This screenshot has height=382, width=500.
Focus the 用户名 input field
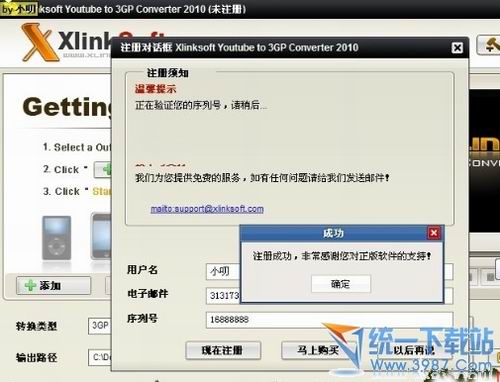coord(223,272)
